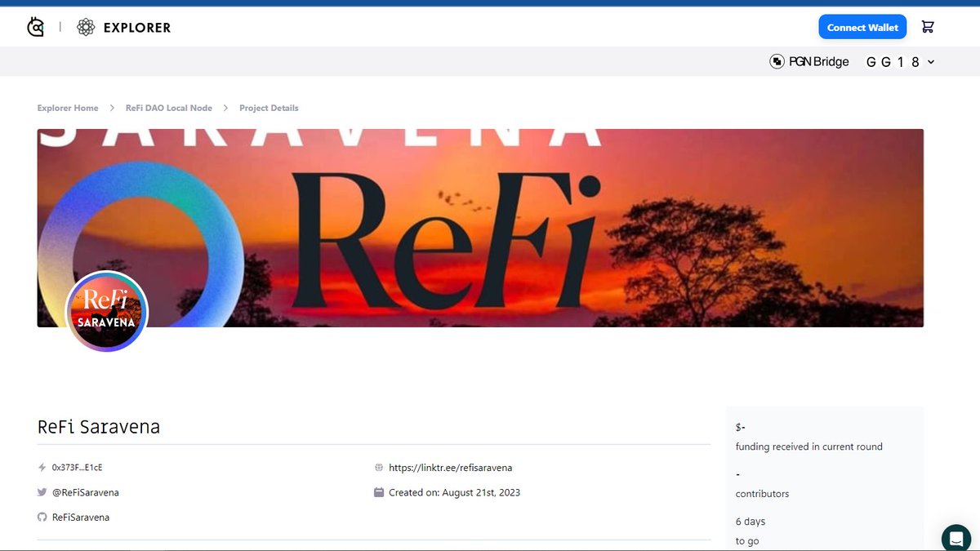The image size is (980, 551).
Task: Go to Explorer Home breadcrumb
Action: click(x=68, y=108)
